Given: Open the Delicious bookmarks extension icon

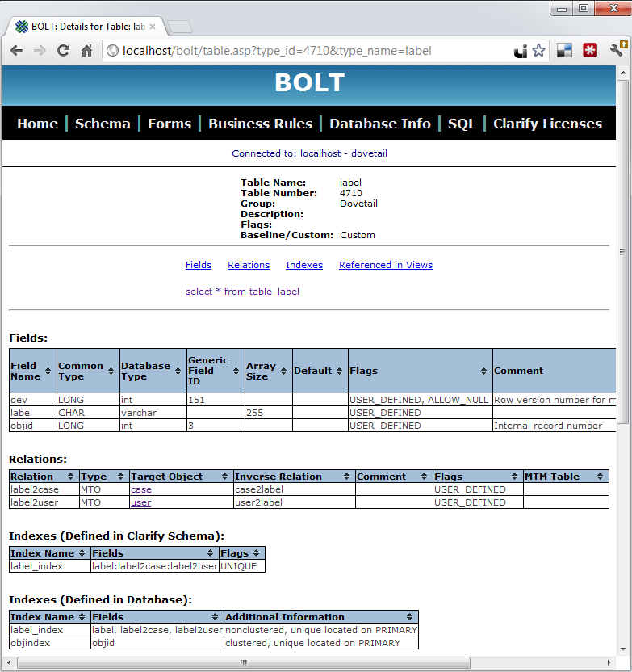Looking at the screenshot, I should point(564,51).
